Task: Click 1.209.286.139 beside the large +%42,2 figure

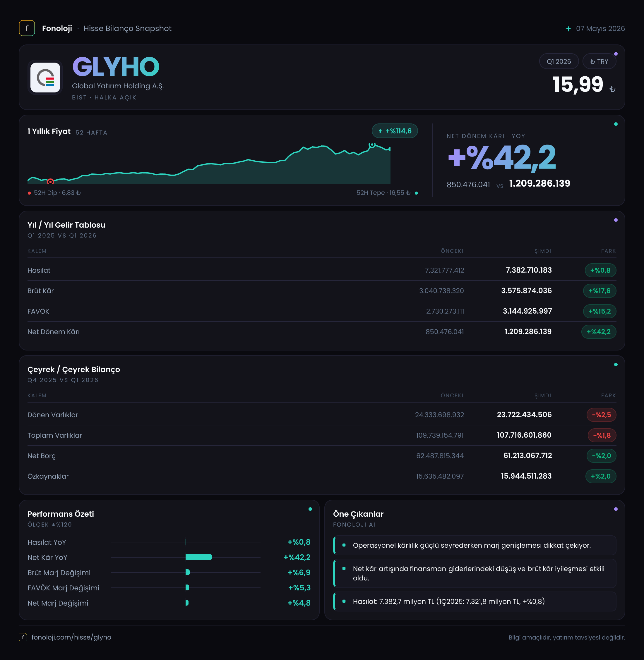Action: [x=540, y=184]
